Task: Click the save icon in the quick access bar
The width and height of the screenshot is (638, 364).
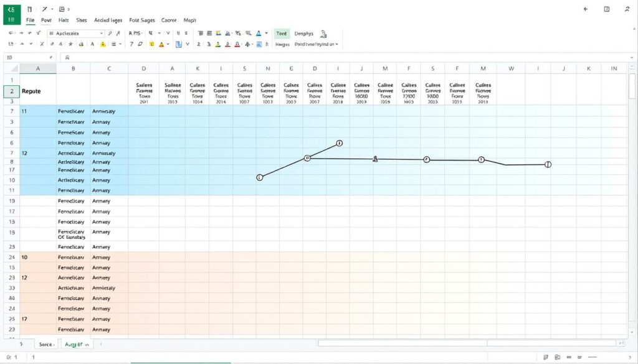Action: click(x=62, y=9)
